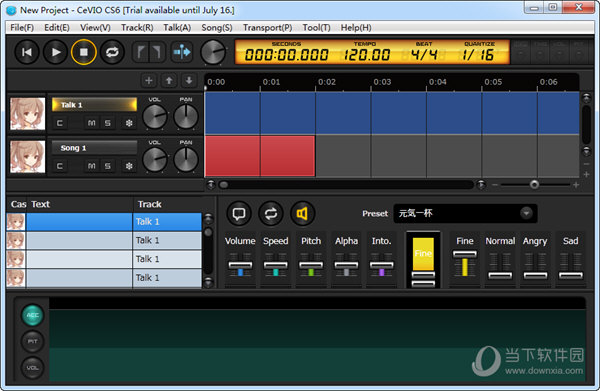Add a new track with the plus icon
The image size is (600, 391).
coord(148,80)
